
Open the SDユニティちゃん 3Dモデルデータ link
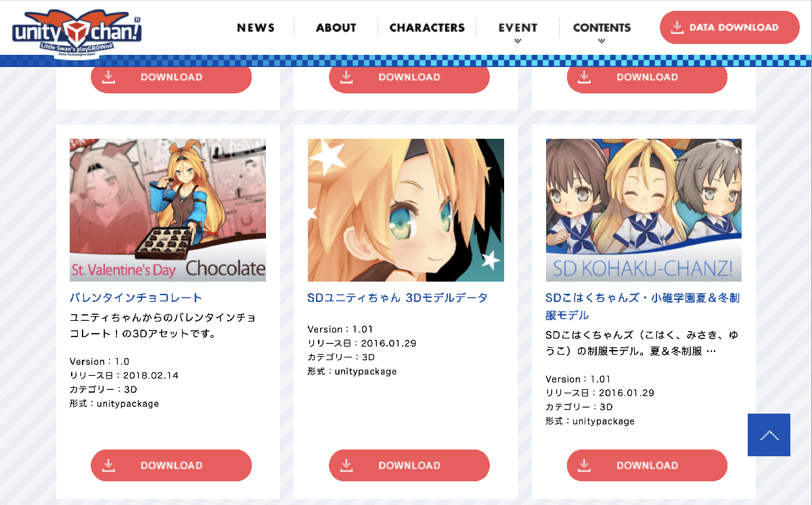[398, 298]
